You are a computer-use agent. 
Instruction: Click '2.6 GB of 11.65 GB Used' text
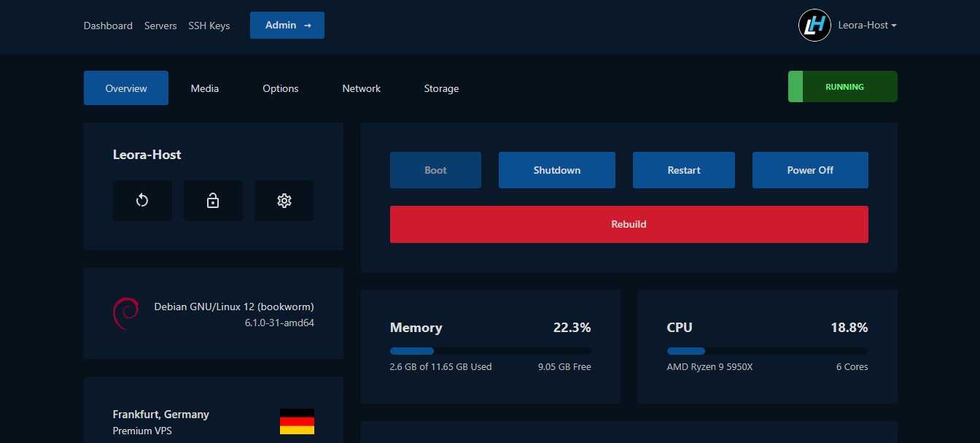tap(441, 367)
